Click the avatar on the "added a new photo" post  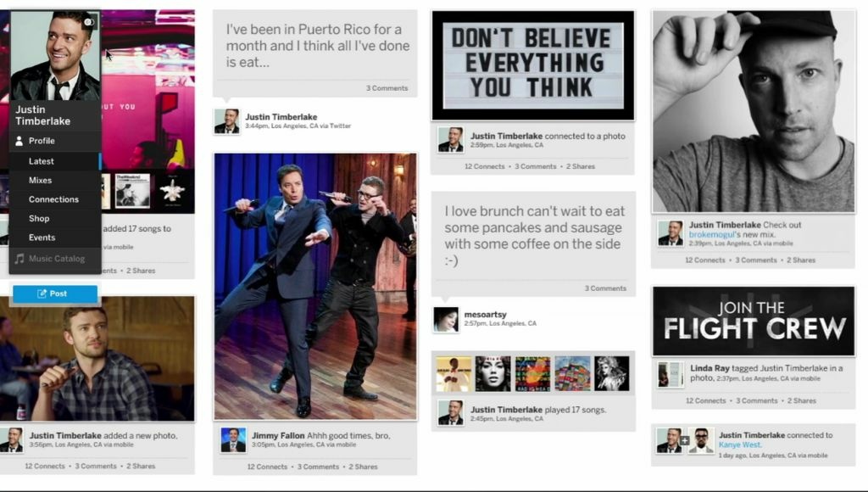pos(11,440)
